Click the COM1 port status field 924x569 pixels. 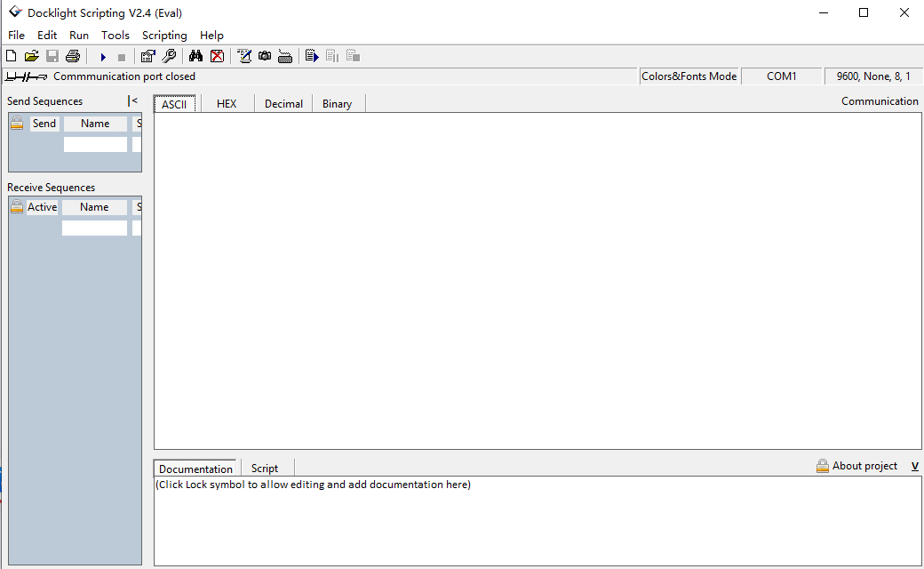[781, 76]
